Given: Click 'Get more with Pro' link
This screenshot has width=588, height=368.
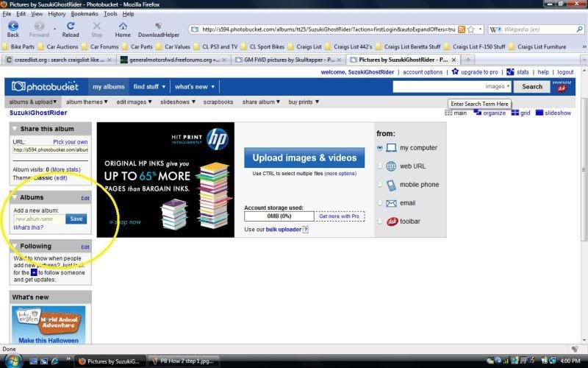Looking at the screenshot, I should [x=339, y=216].
